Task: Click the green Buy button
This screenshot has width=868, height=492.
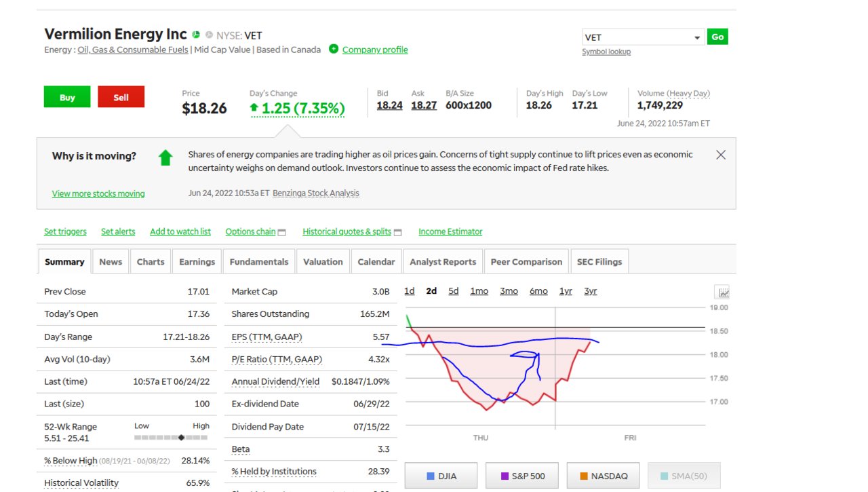Action: click(x=67, y=97)
